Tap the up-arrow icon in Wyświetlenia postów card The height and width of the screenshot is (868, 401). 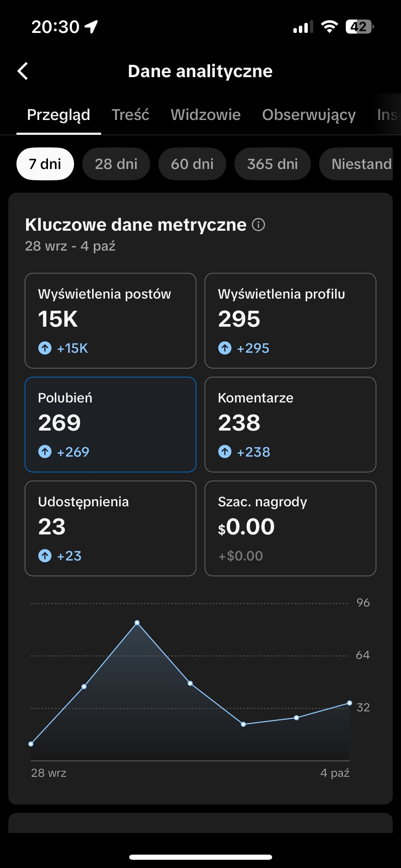[x=45, y=348]
